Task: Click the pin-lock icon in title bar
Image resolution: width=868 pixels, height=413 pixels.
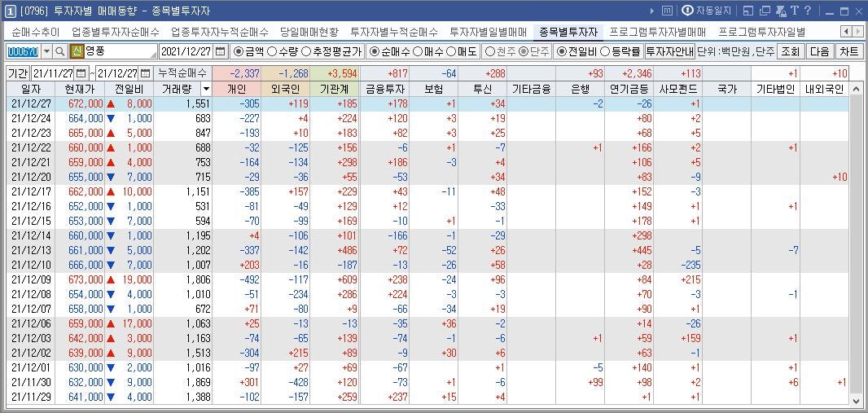Action: point(781,11)
